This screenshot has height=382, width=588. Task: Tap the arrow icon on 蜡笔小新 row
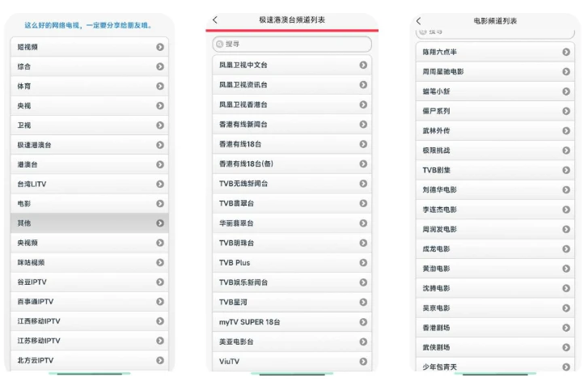(567, 91)
